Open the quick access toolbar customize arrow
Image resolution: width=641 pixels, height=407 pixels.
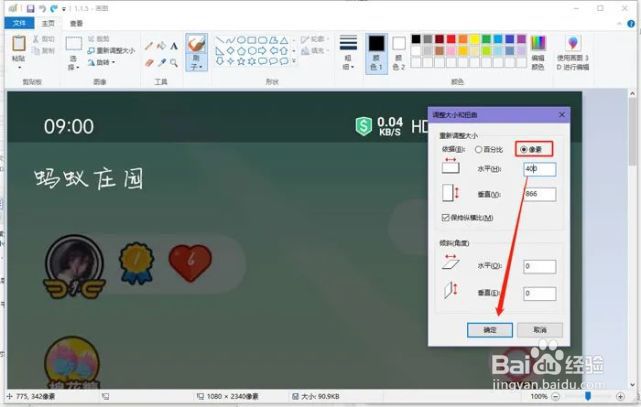pyautogui.click(x=64, y=9)
